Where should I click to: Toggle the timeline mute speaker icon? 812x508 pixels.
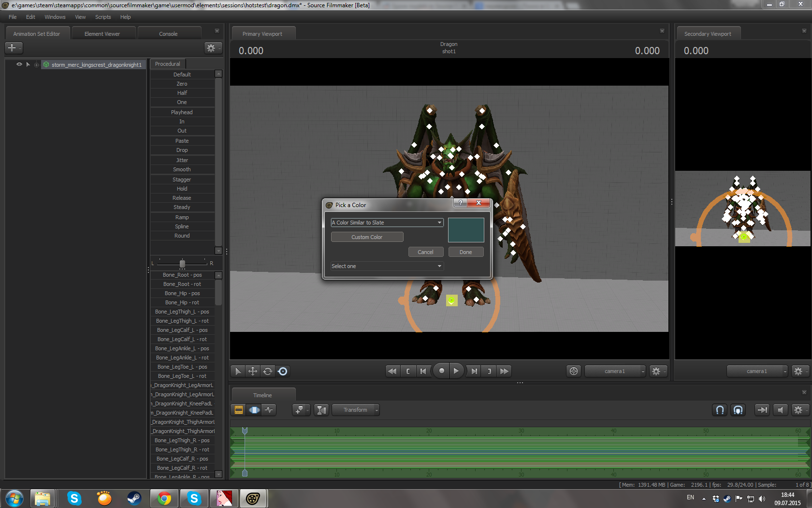click(x=780, y=410)
